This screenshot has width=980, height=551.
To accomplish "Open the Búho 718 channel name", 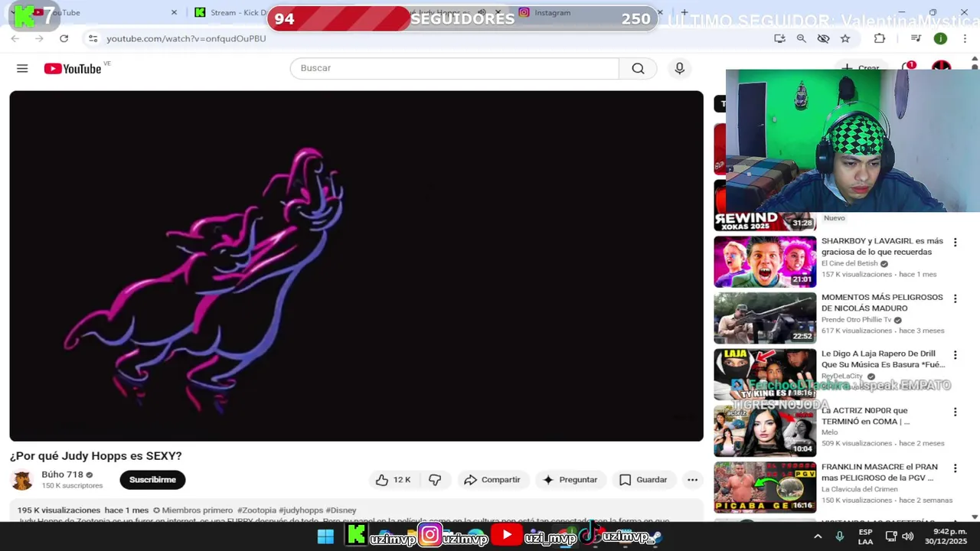I will [x=62, y=474].
